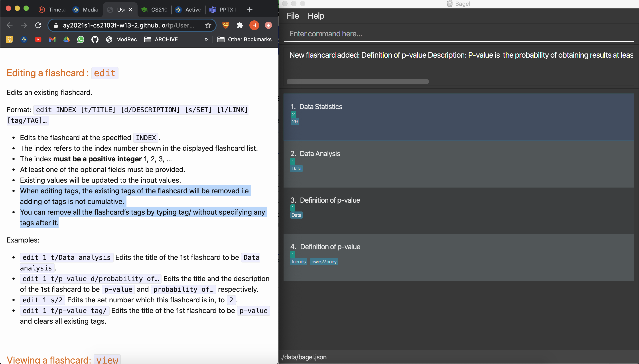Bookmark this page with the star icon
639x364 pixels.
208,25
